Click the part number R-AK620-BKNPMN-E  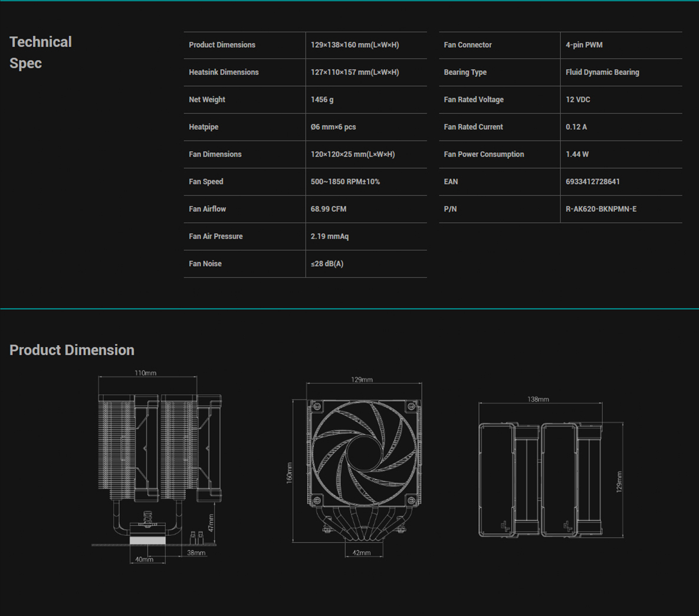[x=601, y=209]
